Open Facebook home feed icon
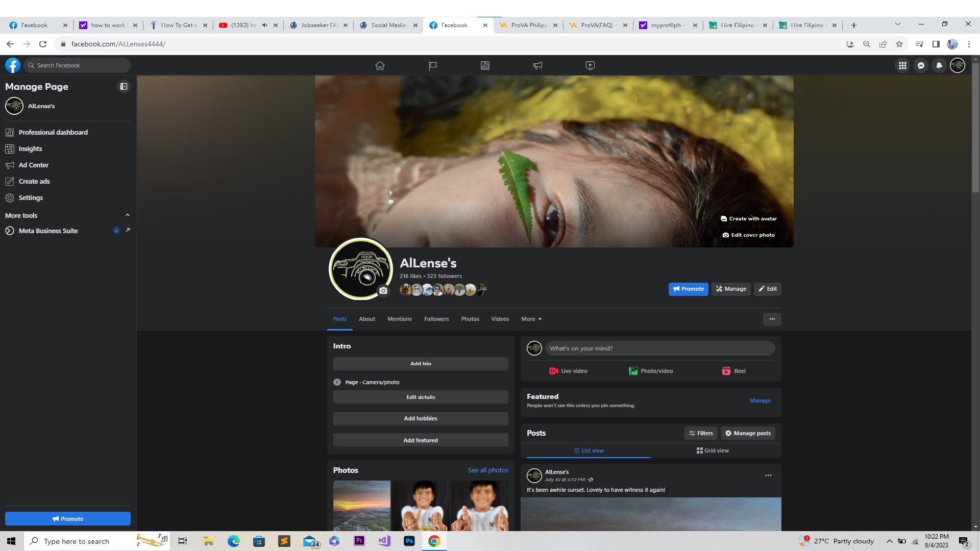 click(380, 65)
